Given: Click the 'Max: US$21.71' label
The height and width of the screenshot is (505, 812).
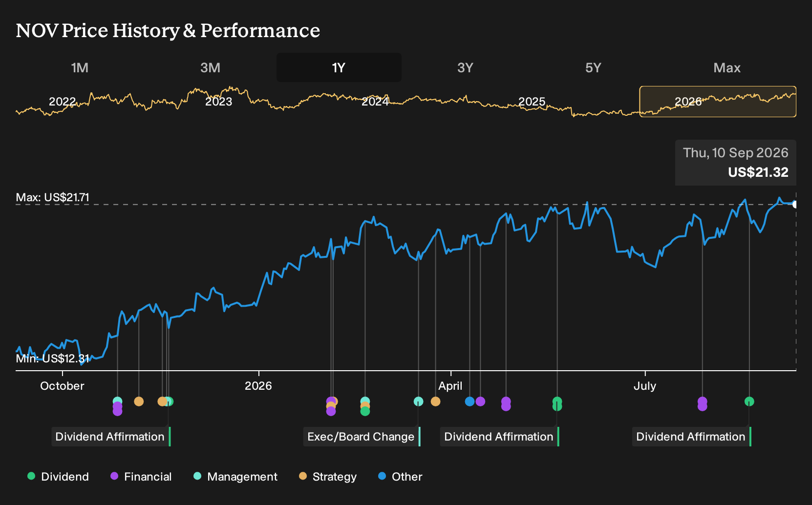Looking at the screenshot, I should click(52, 197).
